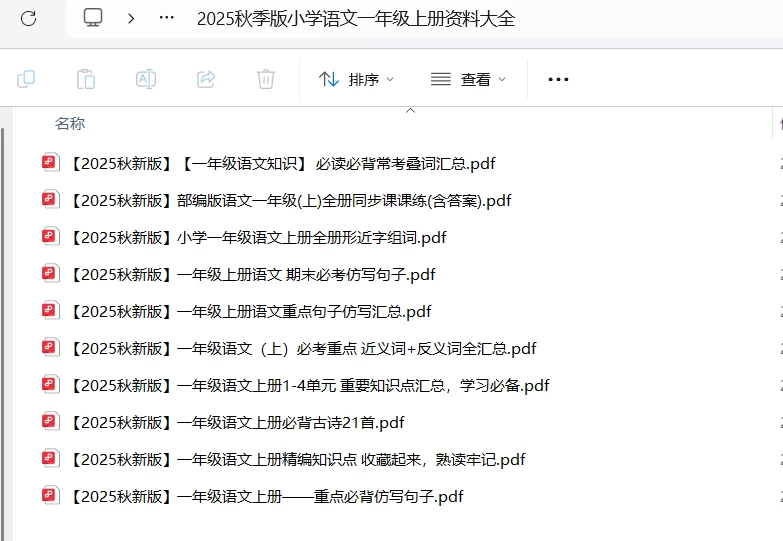This screenshot has height=541, width=783.
Task: Select file 必读必背常考叠词汇总.pdf
Action: tap(283, 163)
